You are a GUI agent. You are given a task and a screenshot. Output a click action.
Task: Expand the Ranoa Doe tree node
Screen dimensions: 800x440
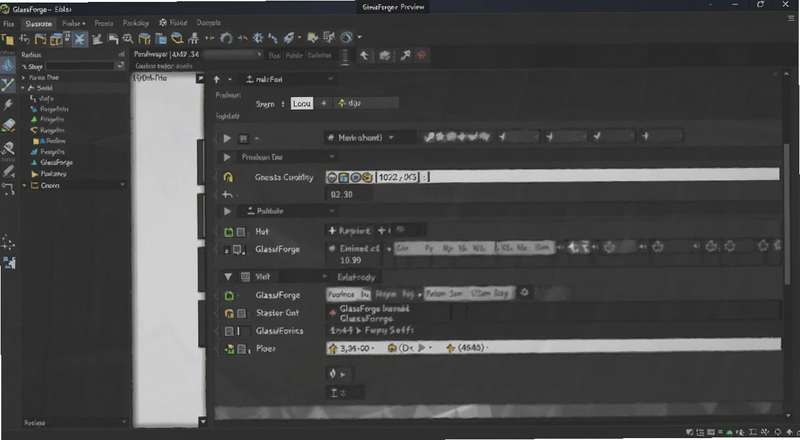point(24,78)
